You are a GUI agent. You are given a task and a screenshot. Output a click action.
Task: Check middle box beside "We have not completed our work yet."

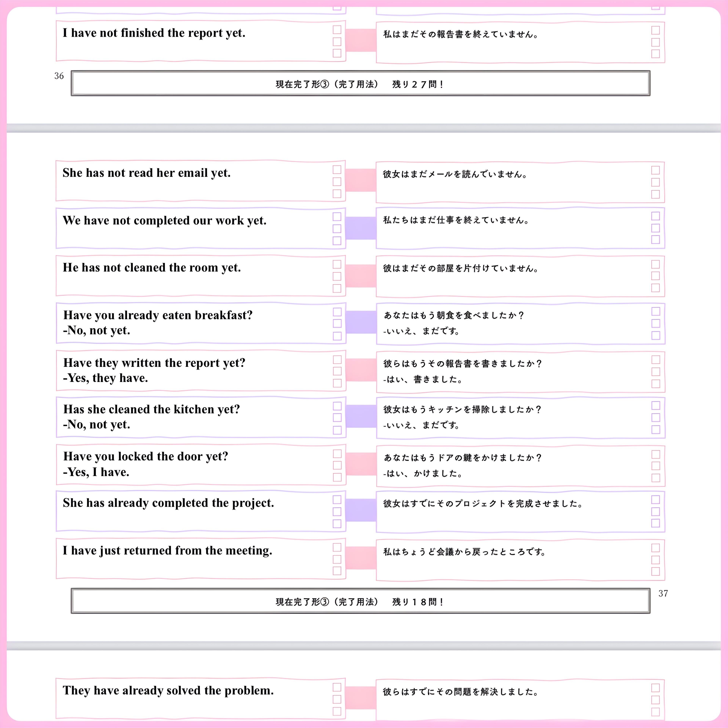[x=337, y=229]
